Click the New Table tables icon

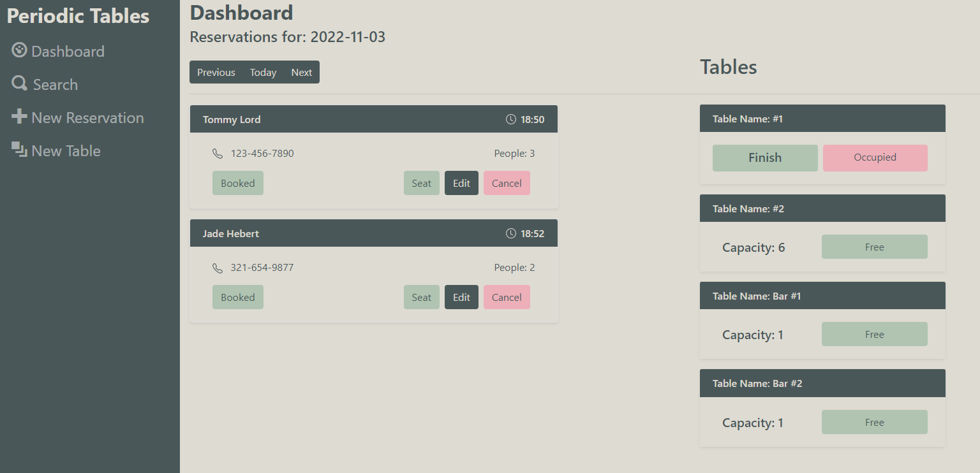(19, 150)
